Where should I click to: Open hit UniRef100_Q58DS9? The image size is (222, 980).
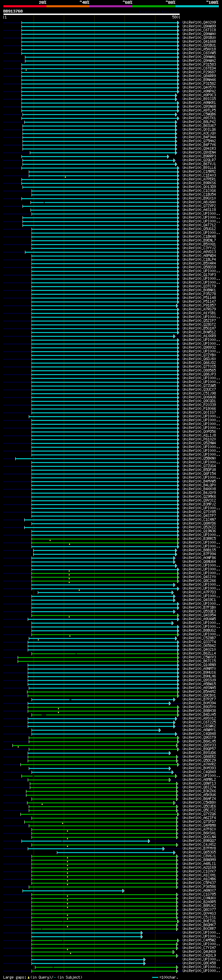pyautogui.click(x=199, y=267)
